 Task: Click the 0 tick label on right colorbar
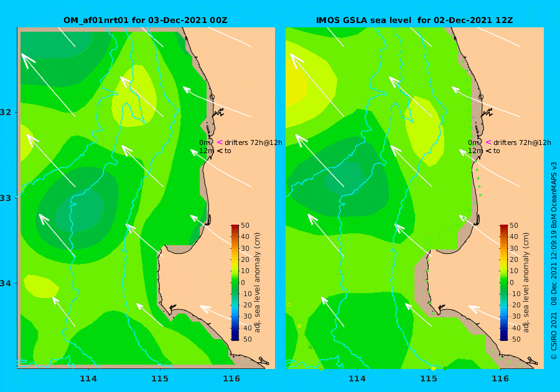(x=512, y=282)
